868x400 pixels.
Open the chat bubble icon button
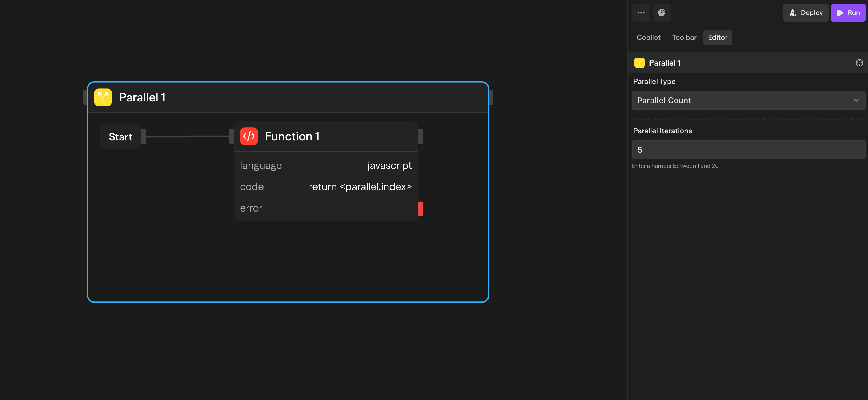(661, 13)
